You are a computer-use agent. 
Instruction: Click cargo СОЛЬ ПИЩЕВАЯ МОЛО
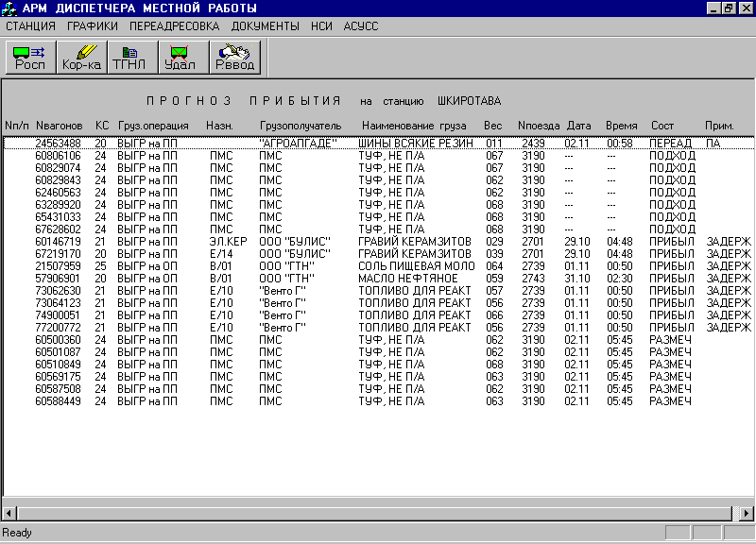(417, 266)
